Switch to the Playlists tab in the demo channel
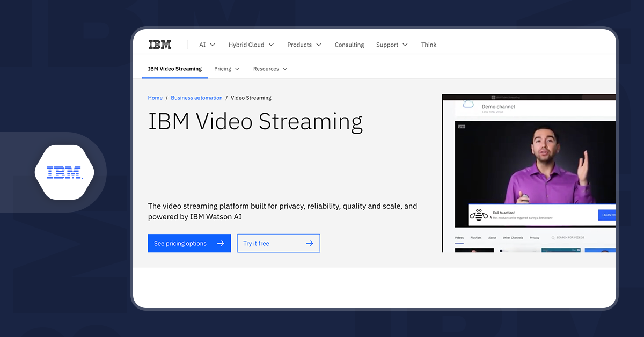The height and width of the screenshot is (337, 644). point(476,238)
